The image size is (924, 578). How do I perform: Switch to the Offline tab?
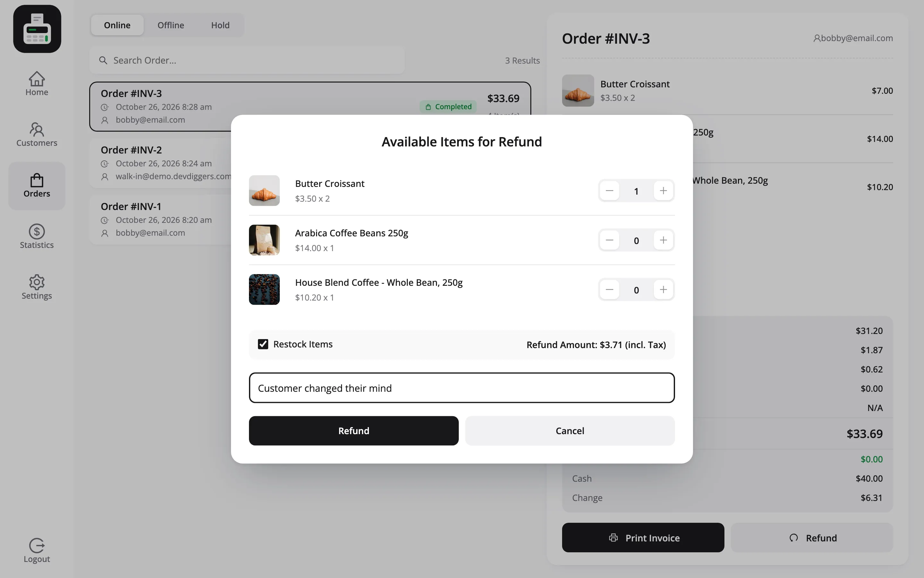click(171, 25)
